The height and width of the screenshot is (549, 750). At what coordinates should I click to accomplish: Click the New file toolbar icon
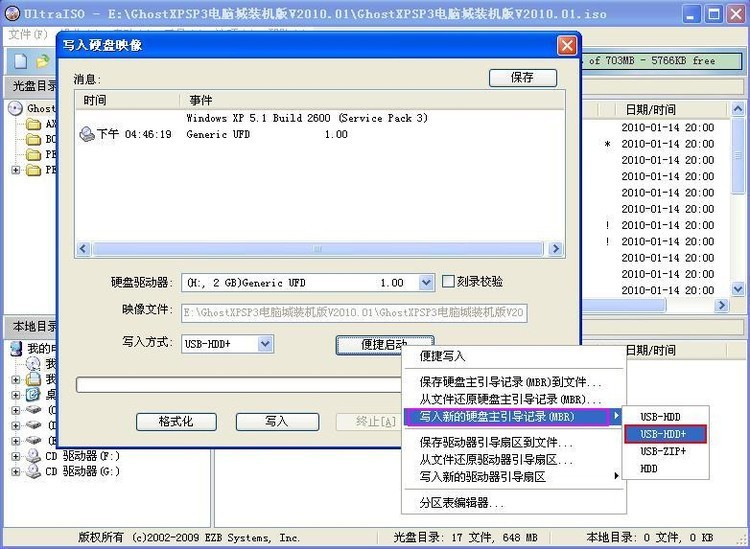20,61
